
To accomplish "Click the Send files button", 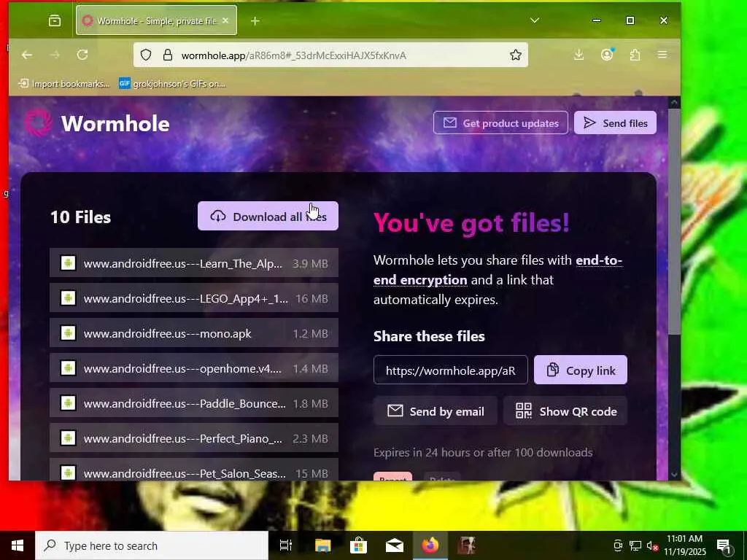I will point(615,122).
